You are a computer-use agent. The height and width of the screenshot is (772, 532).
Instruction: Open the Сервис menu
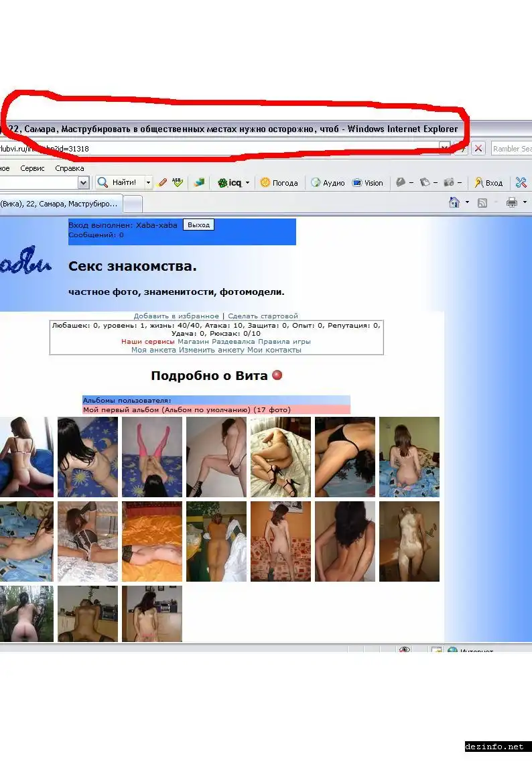[32, 168]
